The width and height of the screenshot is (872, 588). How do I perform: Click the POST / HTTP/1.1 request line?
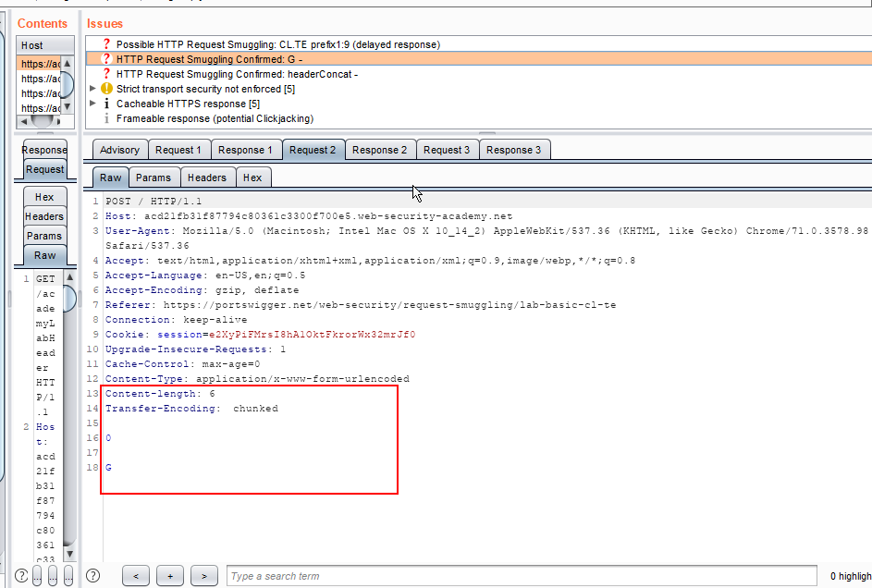154,202
